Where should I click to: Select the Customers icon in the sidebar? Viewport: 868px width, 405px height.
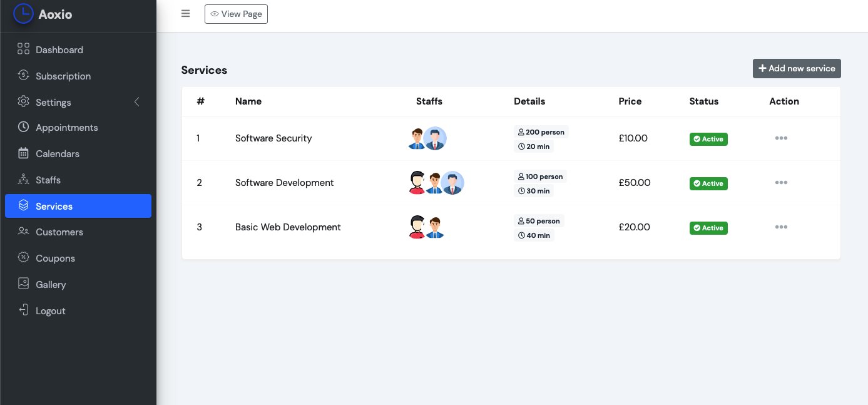tap(23, 232)
